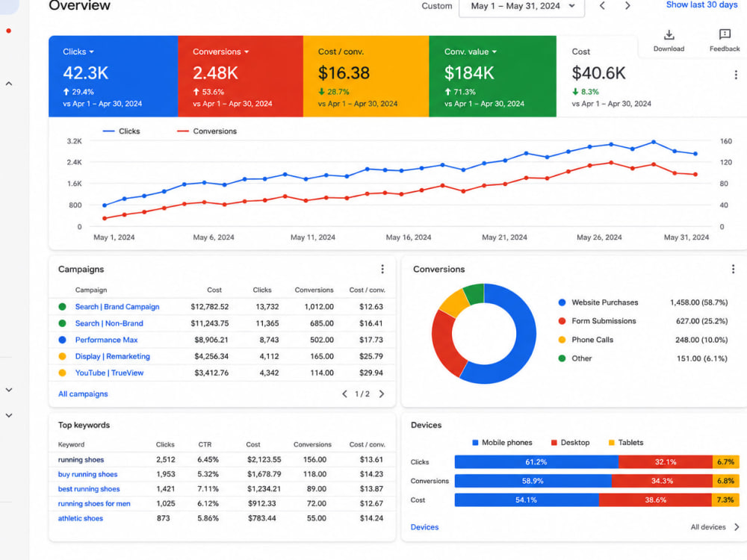Click the 1,458.00 (58.7%) value
Viewport: 747px width, 560px height.
[x=699, y=302]
